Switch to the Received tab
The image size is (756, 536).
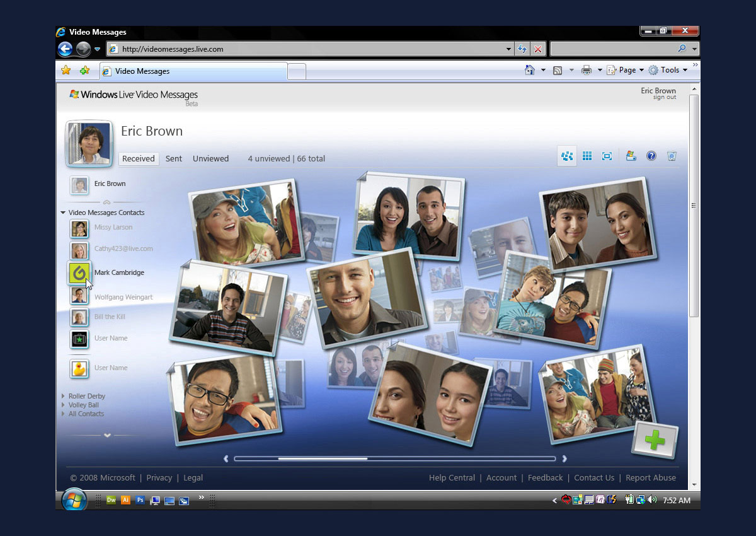pyautogui.click(x=139, y=159)
